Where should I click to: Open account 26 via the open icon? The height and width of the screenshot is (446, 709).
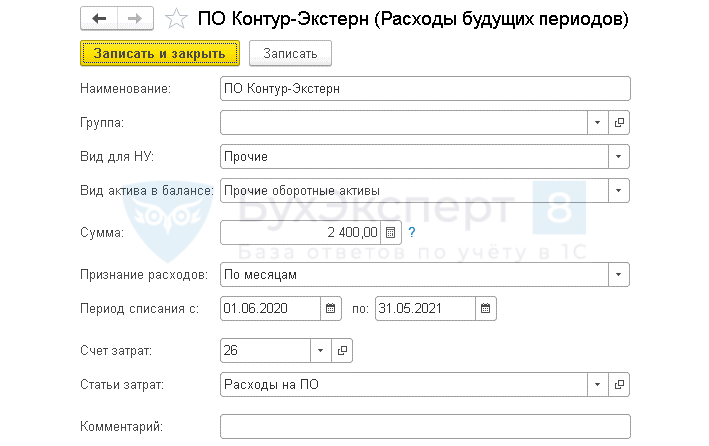pyautogui.click(x=342, y=351)
